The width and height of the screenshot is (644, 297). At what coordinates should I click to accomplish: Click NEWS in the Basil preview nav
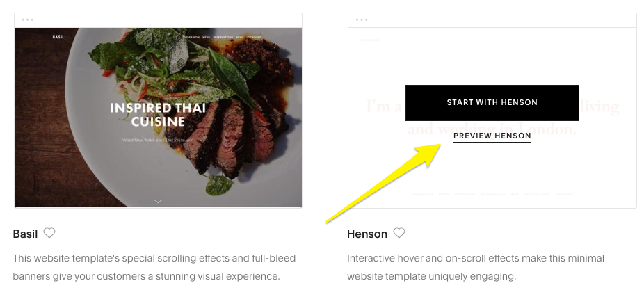[x=240, y=37]
